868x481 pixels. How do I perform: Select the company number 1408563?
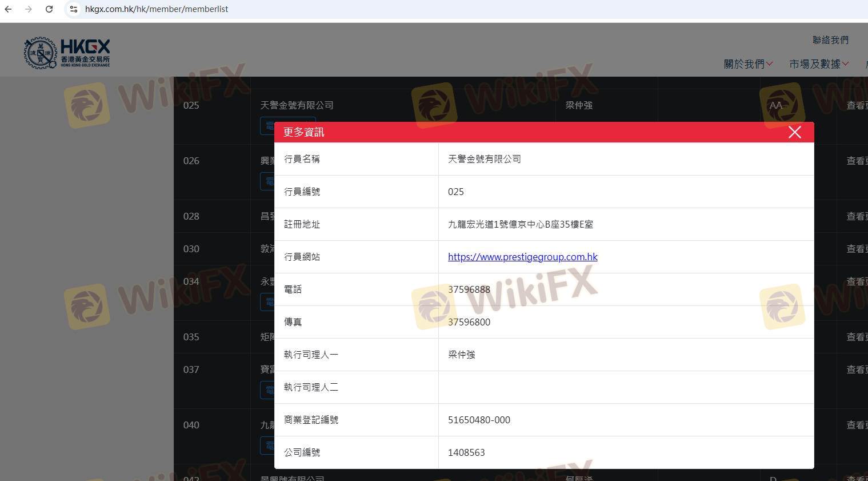[466, 452]
